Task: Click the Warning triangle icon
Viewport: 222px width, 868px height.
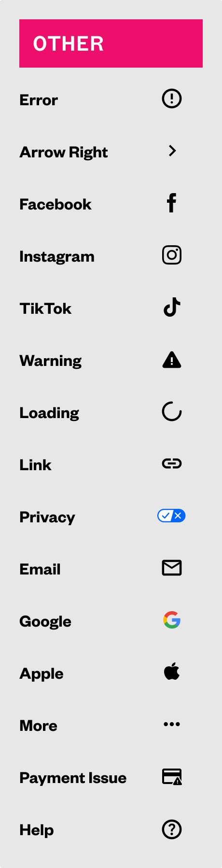Action: [172, 360]
